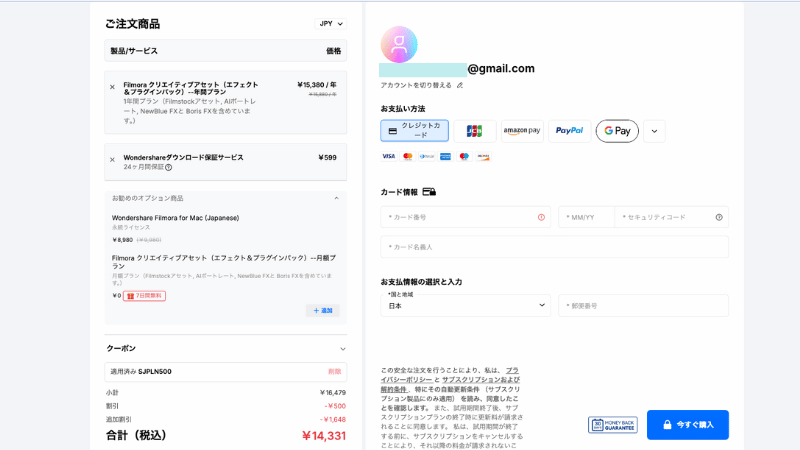Select Google Pay payment option
800x450 pixels.
tap(617, 131)
